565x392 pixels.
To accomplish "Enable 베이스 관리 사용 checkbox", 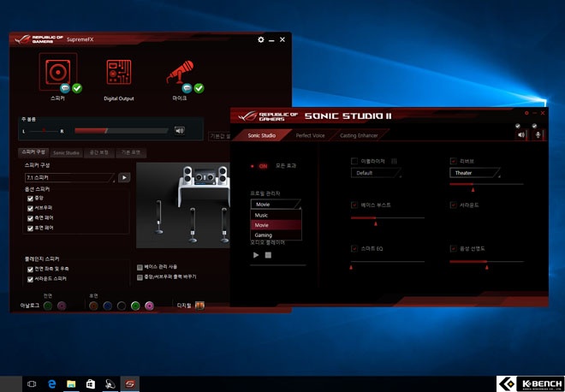I will 140,267.
